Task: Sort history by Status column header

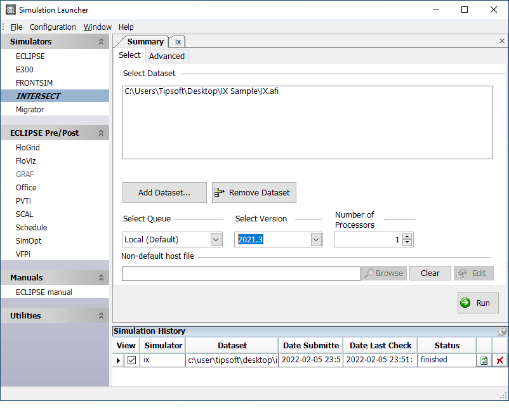Action: (x=447, y=345)
